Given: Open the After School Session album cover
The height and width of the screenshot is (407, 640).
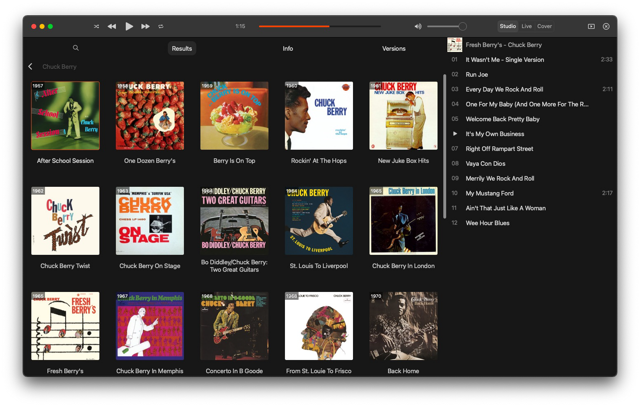Looking at the screenshot, I should click(65, 116).
